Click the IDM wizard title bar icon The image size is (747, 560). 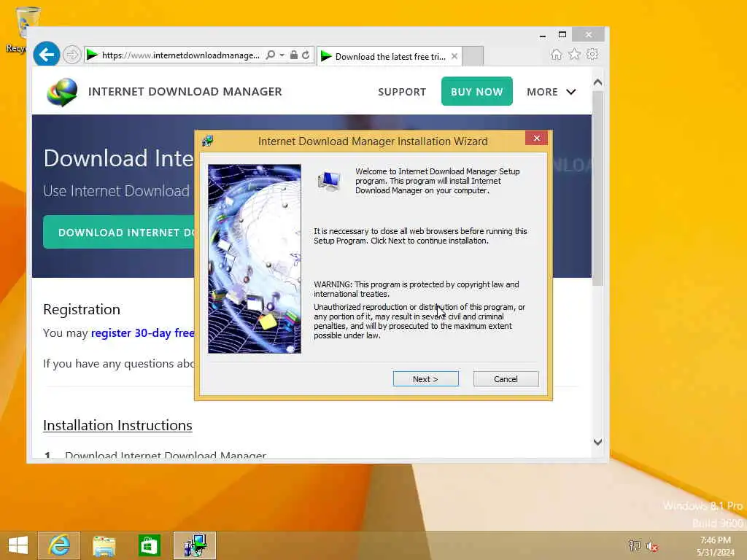(207, 141)
